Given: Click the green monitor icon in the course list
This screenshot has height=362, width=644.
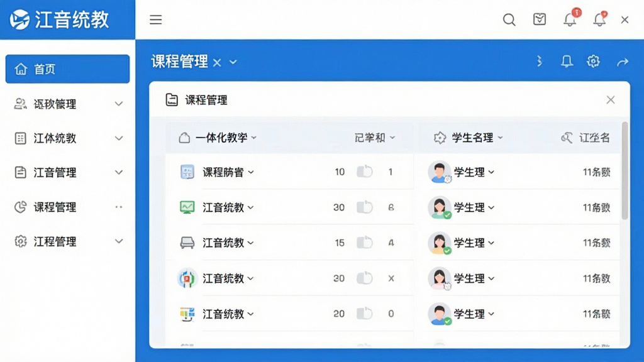Looking at the screenshot, I should coord(187,207).
